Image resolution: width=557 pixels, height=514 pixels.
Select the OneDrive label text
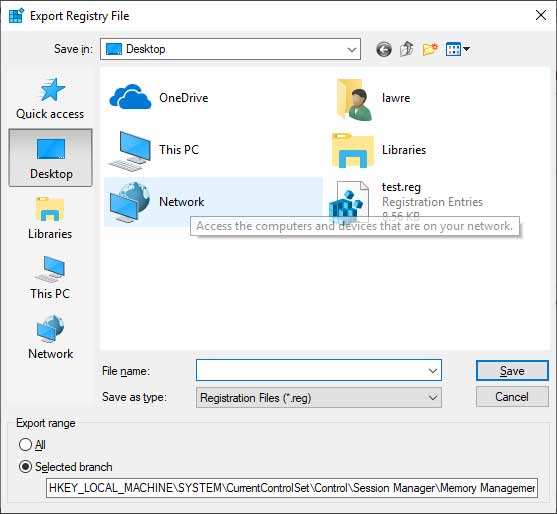[184, 98]
